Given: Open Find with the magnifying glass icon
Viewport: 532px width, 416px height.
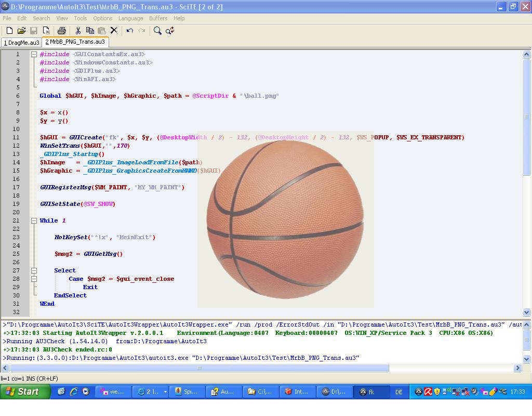Looking at the screenshot, I should pos(157,31).
